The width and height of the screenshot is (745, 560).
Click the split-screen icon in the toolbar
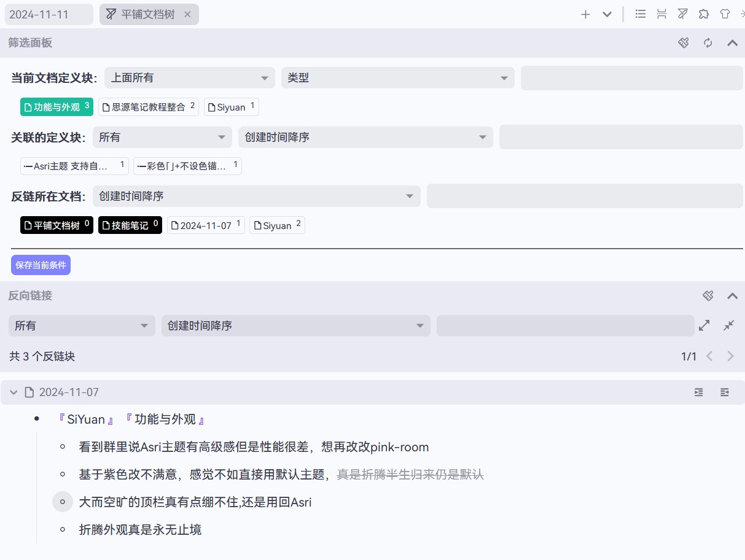click(x=661, y=14)
